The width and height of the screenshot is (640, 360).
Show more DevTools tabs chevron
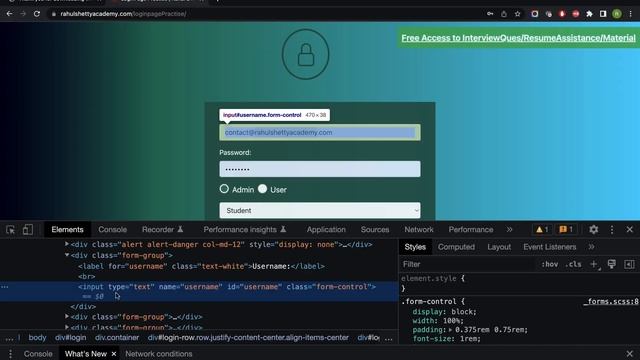(x=509, y=230)
